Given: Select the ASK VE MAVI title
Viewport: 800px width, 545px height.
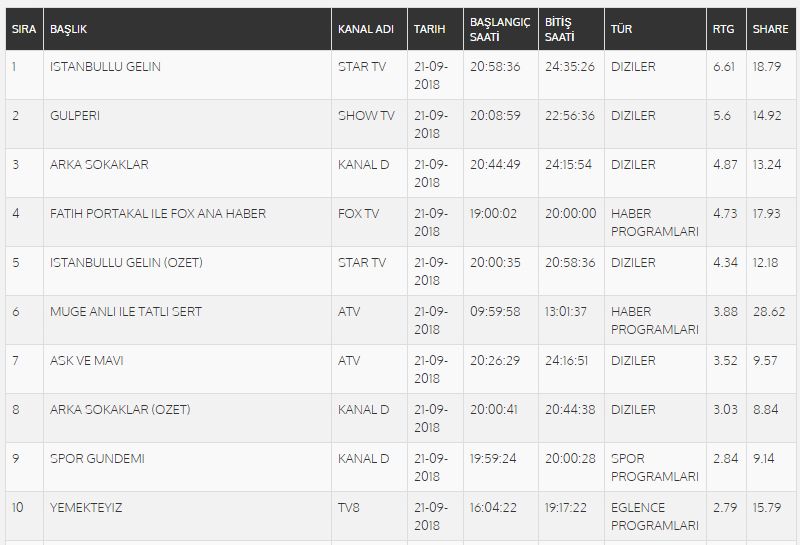Looking at the screenshot, I should (x=87, y=361).
